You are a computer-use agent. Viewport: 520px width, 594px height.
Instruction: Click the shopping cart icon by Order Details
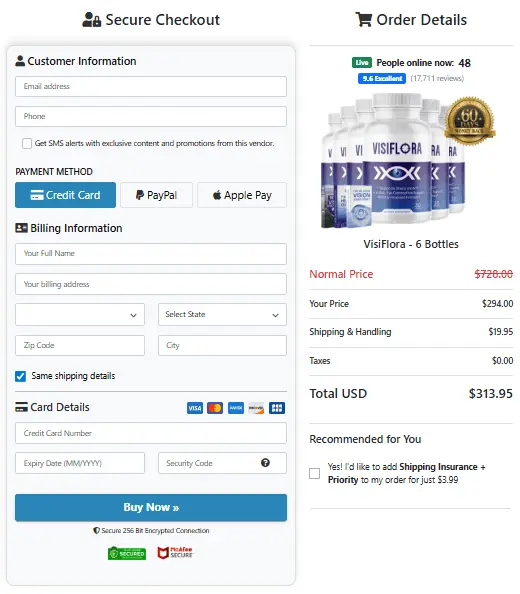click(363, 19)
